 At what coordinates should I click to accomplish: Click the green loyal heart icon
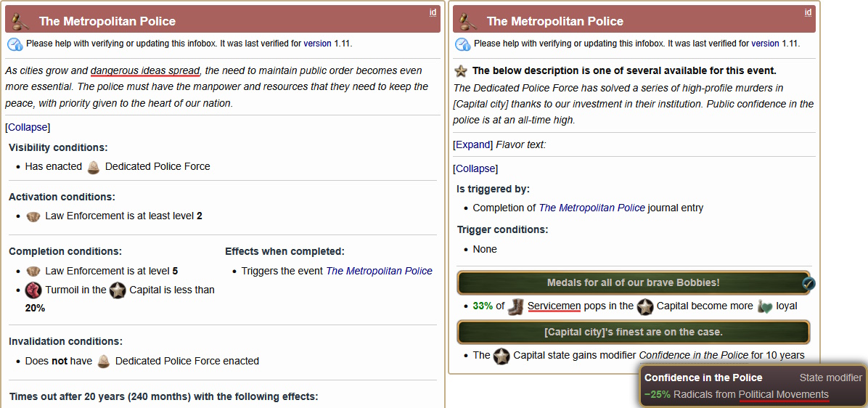point(764,306)
